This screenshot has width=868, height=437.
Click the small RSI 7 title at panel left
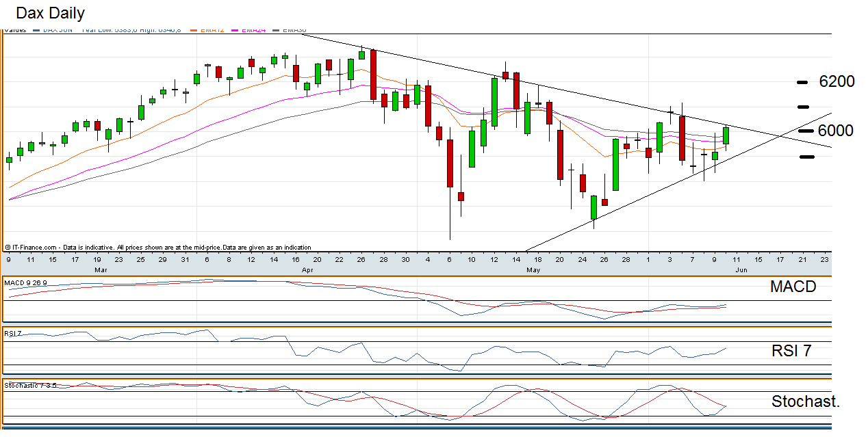(x=14, y=334)
